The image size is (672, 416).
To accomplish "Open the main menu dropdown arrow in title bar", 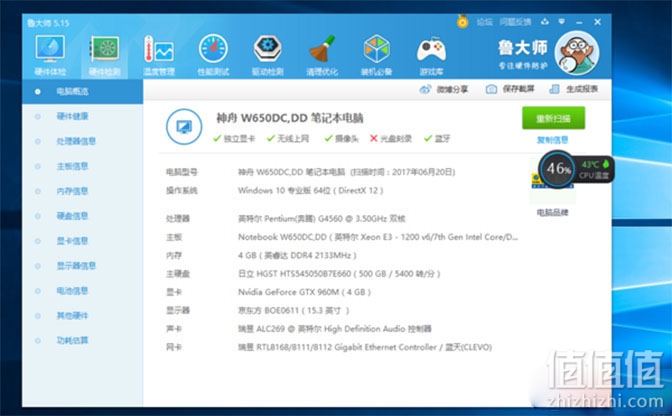I will coord(562,22).
